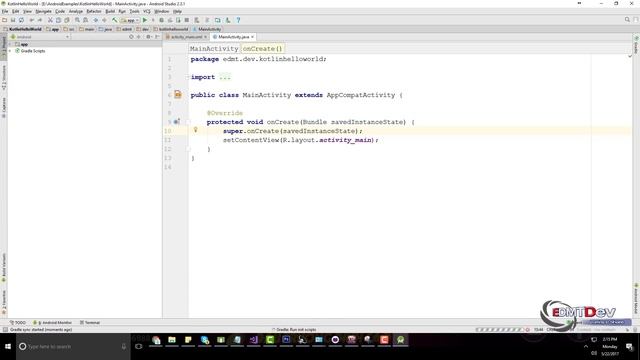
Task: Open the Terminal tool window
Action: pos(90,322)
